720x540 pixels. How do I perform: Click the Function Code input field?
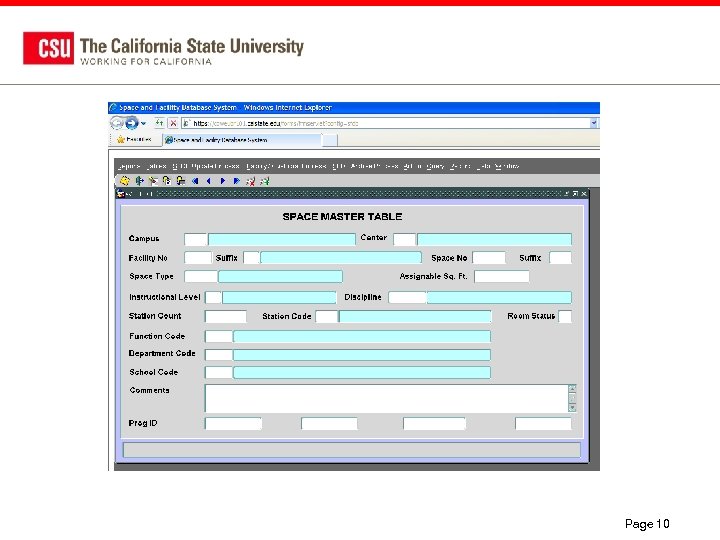[219, 337]
